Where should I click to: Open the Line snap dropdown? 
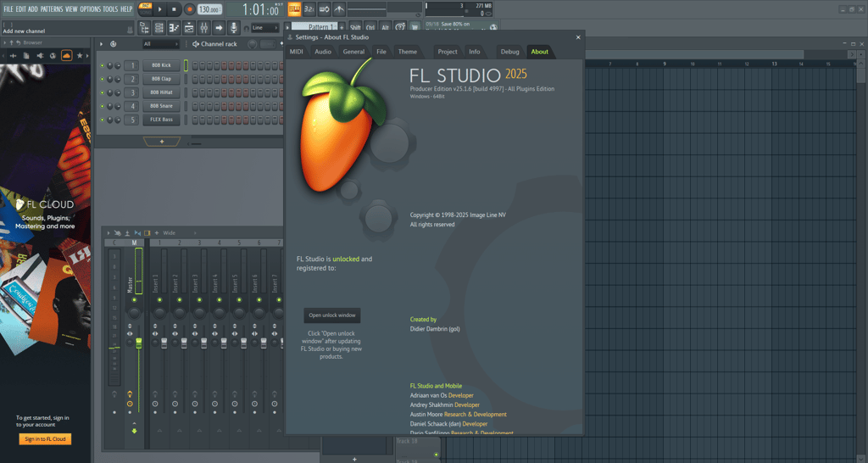265,28
